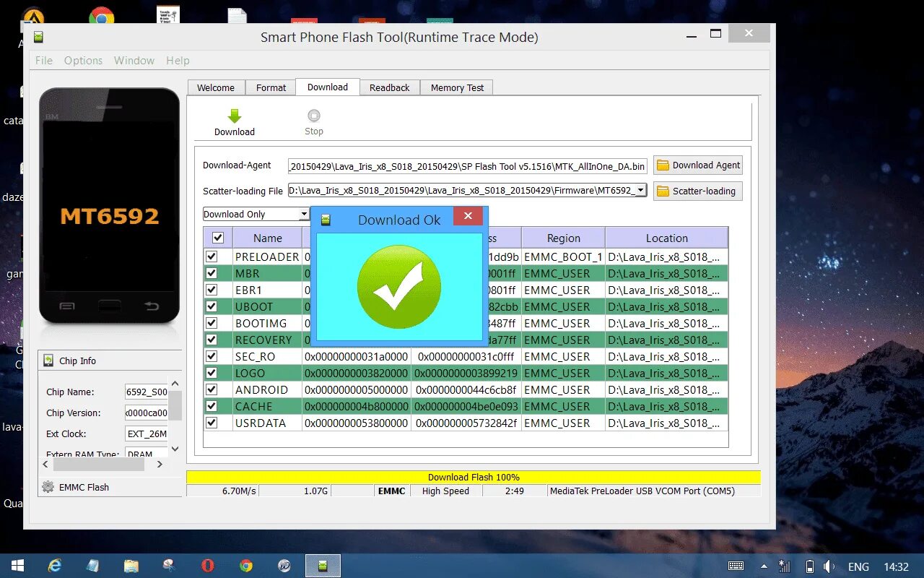Image resolution: width=924 pixels, height=578 pixels.
Task: Click the battery tray icon
Action: [x=810, y=566]
